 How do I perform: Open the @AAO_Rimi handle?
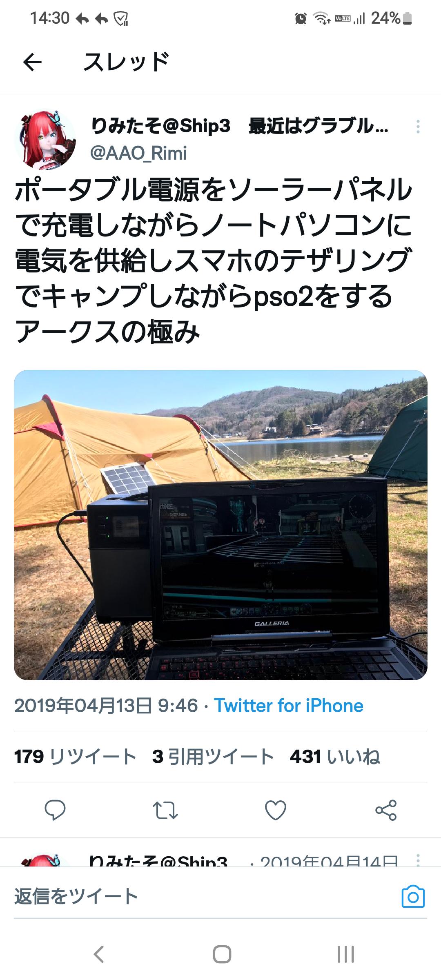pyautogui.click(x=138, y=153)
